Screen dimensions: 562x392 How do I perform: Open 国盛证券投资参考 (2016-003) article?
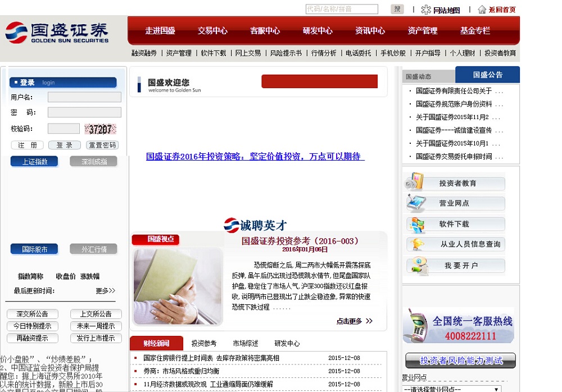pyautogui.click(x=300, y=241)
